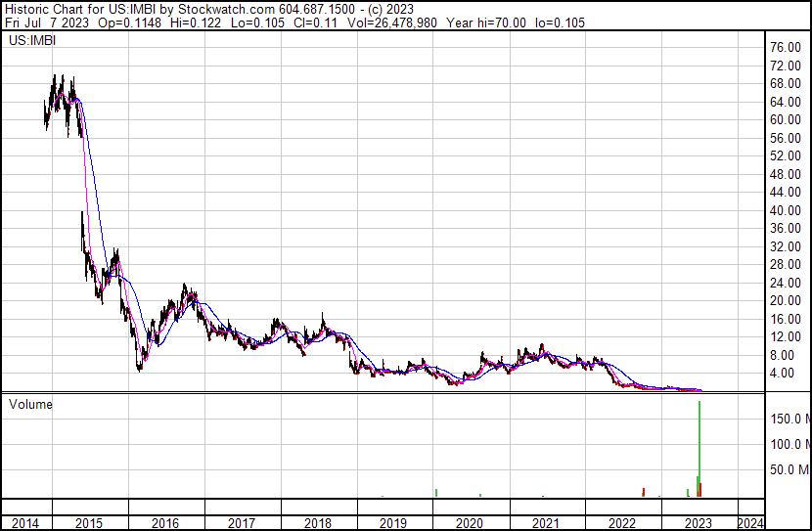Image resolution: width=812 pixels, height=531 pixels.
Task: Click the 76.00 price axis value
Action: (786, 48)
